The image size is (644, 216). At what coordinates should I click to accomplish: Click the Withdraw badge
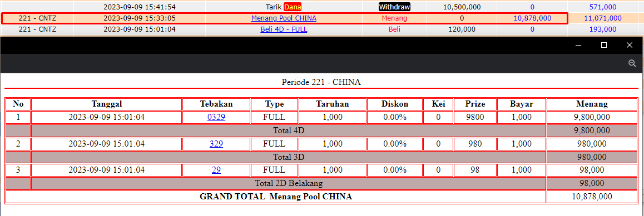pyautogui.click(x=394, y=7)
